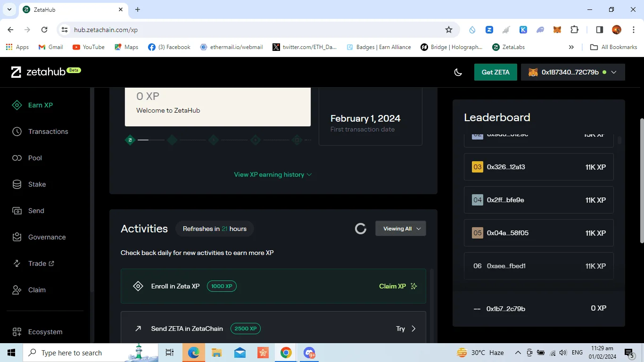
Task: Open the All Bookmarks folder
Action: point(614,47)
